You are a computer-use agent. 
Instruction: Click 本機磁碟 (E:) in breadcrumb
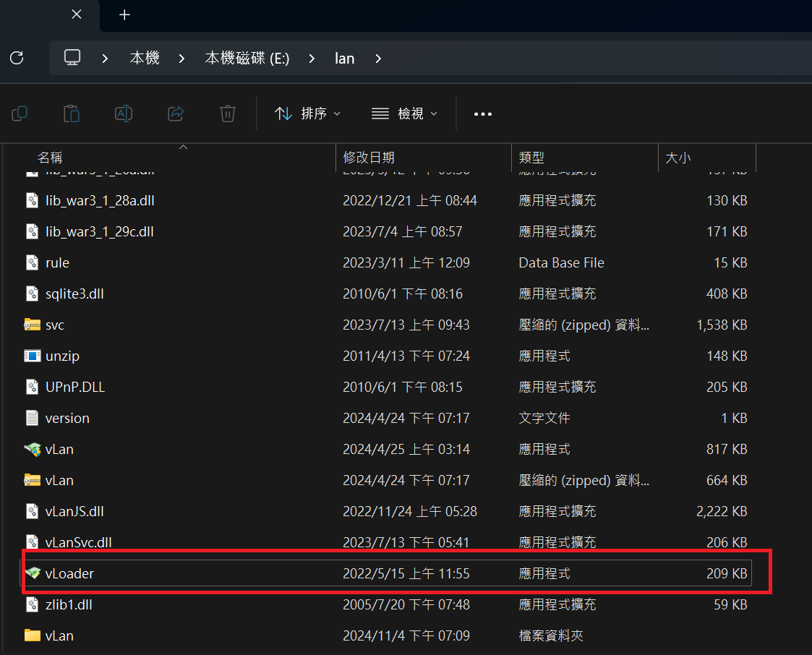247,58
